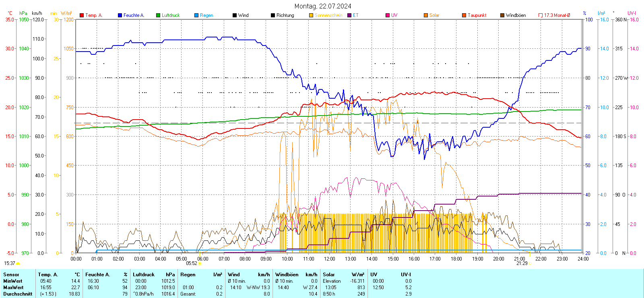Click the sunset icon next to 21:29
644x298 pixels.
pyautogui.click(x=530, y=263)
